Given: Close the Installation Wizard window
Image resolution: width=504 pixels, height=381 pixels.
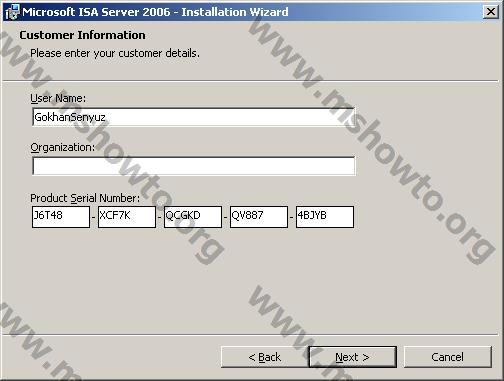Looking at the screenshot, I should click(491, 12).
